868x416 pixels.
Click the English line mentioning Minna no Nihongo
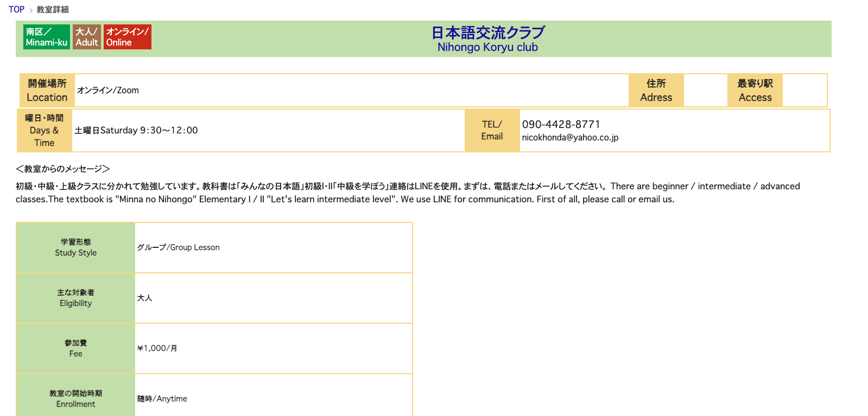point(345,200)
